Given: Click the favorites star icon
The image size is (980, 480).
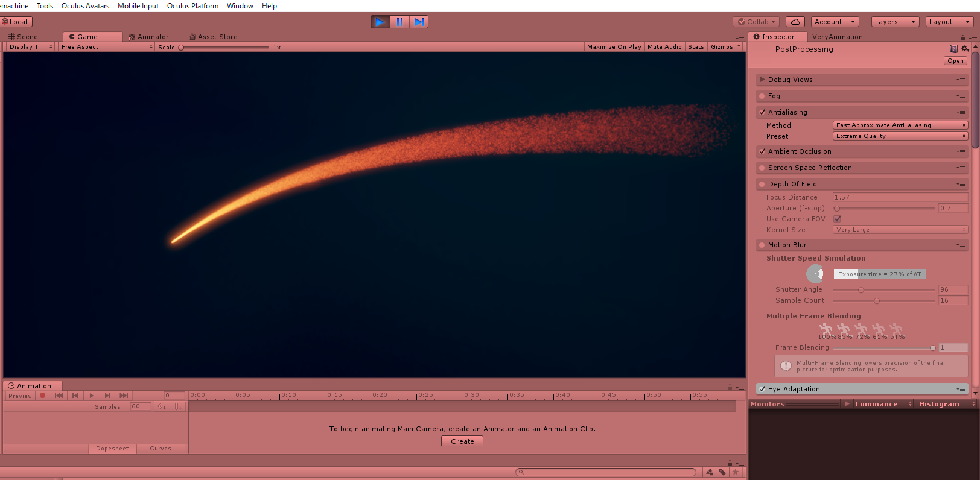Looking at the screenshot, I should point(735,472).
